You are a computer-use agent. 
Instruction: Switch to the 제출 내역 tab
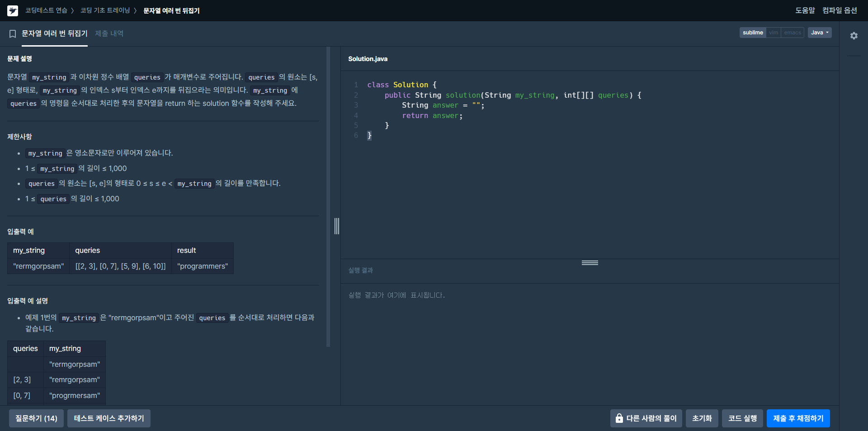coord(109,33)
